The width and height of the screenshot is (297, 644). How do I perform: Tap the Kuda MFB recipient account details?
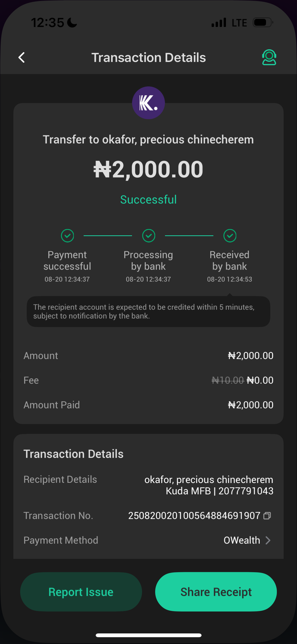click(x=219, y=491)
